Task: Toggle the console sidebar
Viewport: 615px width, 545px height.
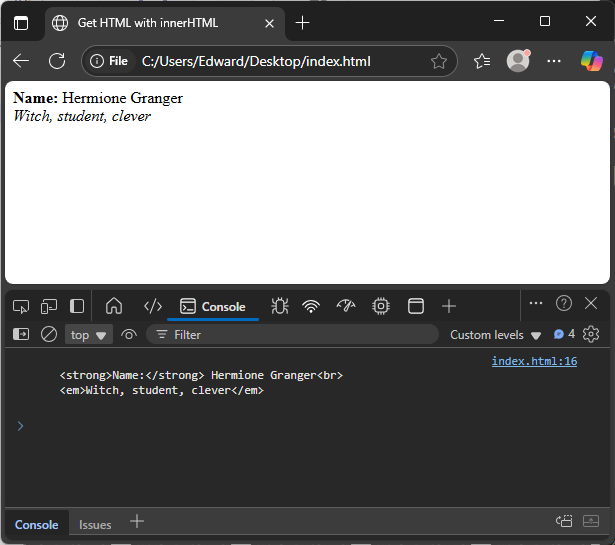Action: [21, 334]
